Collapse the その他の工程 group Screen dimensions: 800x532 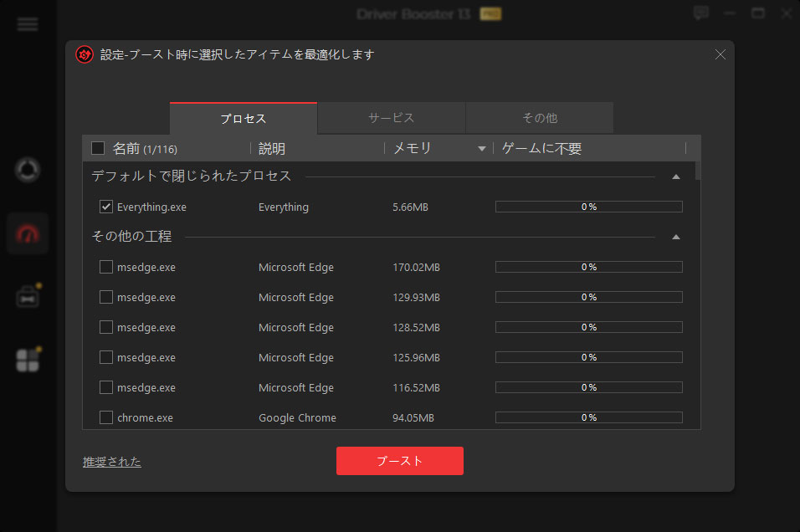(x=676, y=238)
